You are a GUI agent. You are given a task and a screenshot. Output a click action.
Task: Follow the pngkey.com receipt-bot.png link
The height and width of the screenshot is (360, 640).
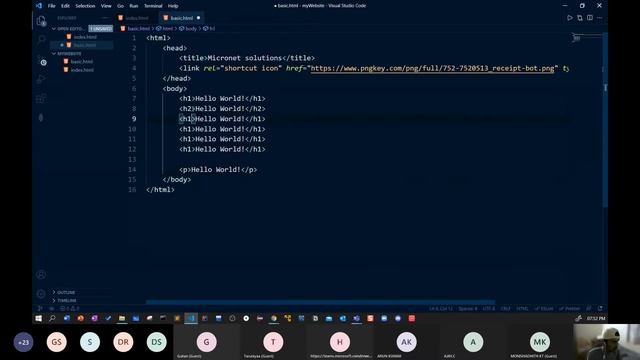[x=433, y=68]
